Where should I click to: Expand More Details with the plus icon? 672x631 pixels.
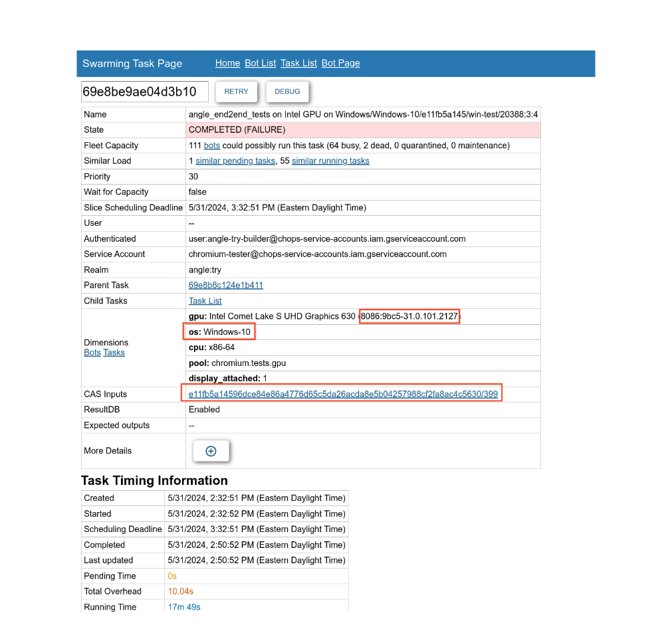click(211, 451)
